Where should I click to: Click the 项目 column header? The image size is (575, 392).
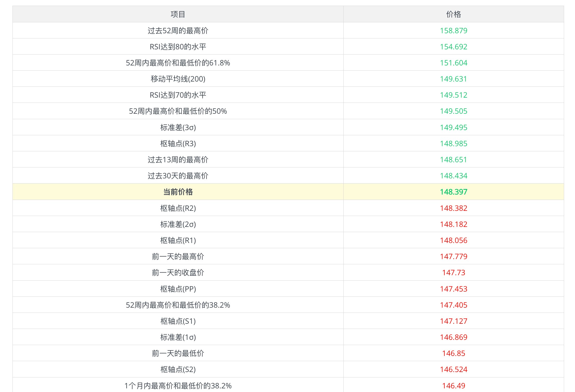[178, 14]
